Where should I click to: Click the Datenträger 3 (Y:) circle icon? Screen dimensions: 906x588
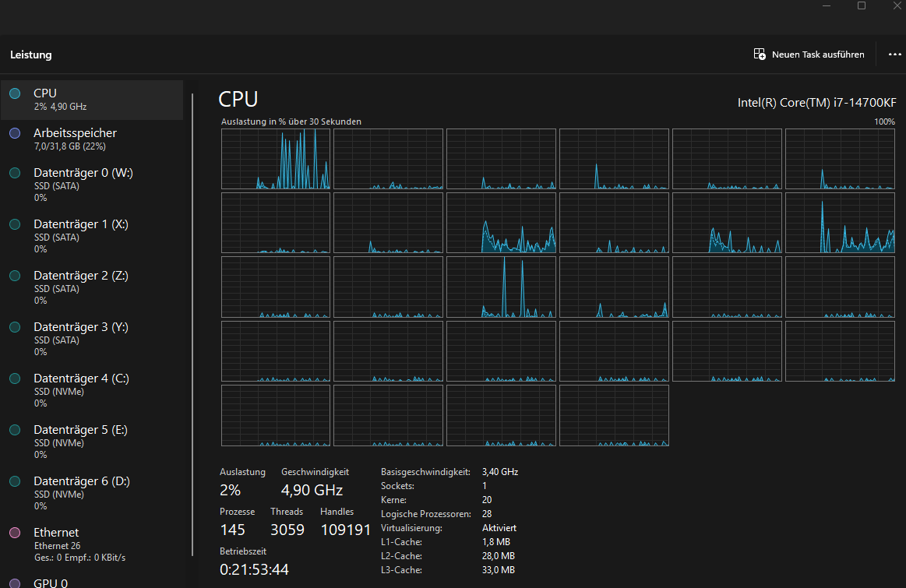tap(15, 327)
